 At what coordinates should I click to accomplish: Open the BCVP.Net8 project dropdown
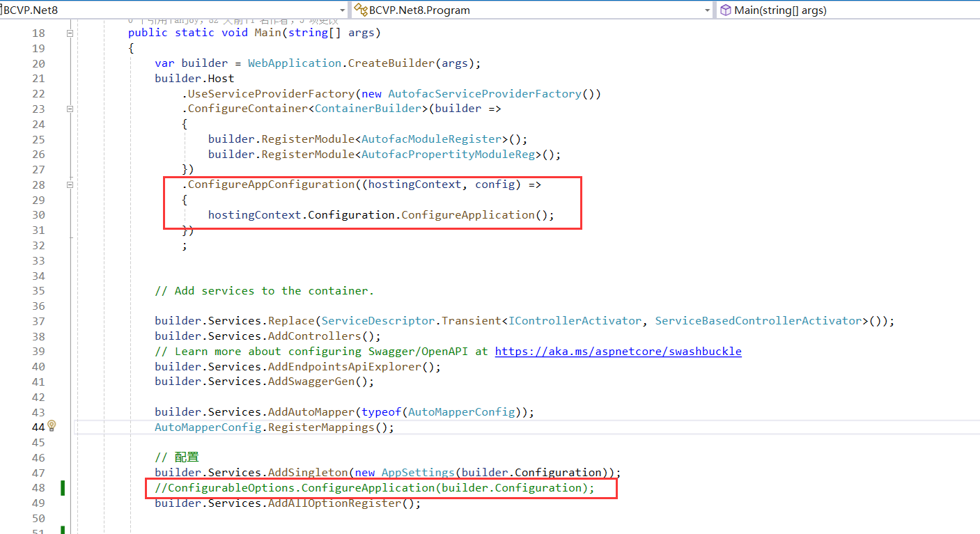coord(342,10)
